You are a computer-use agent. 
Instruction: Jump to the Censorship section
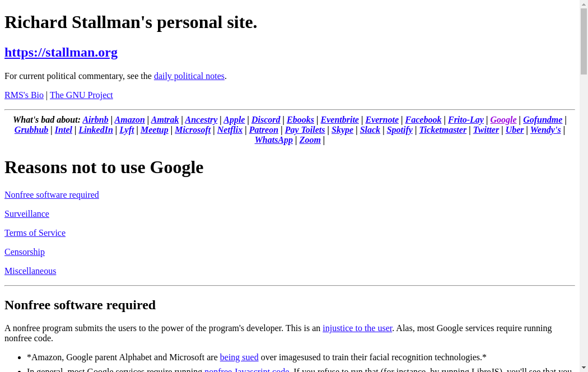pos(25,252)
